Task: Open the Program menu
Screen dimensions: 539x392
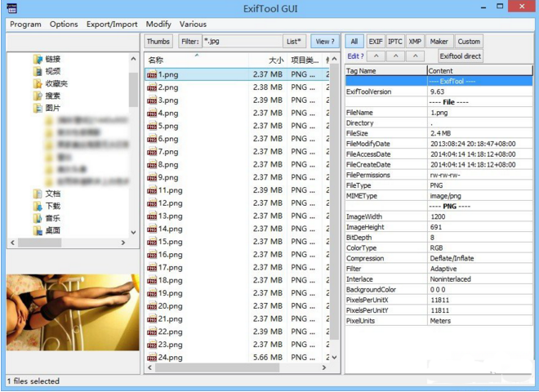Action: [x=25, y=24]
